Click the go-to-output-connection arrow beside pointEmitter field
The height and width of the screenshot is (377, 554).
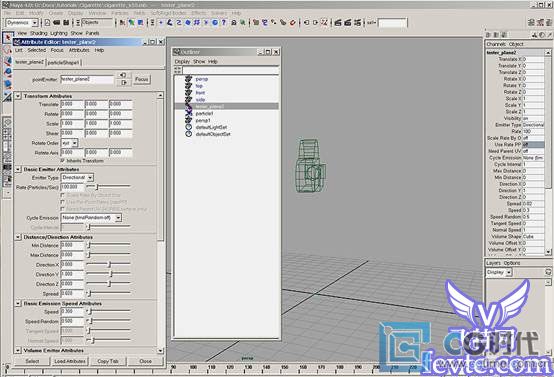tap(123, 83)
